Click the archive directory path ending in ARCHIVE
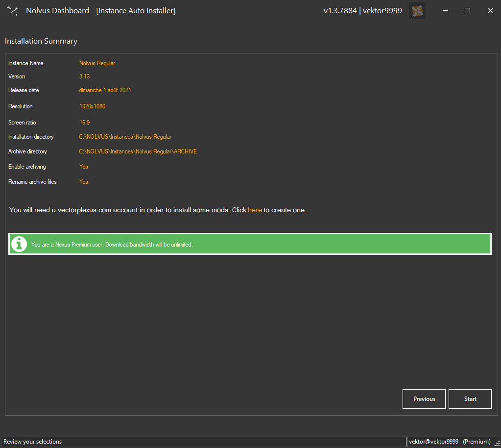 [x=138, y=151]
